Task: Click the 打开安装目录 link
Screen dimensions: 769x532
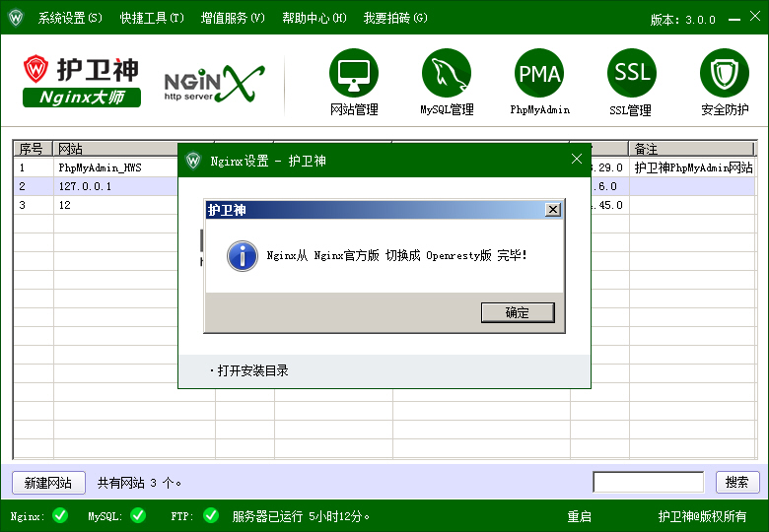Action: 252,370
